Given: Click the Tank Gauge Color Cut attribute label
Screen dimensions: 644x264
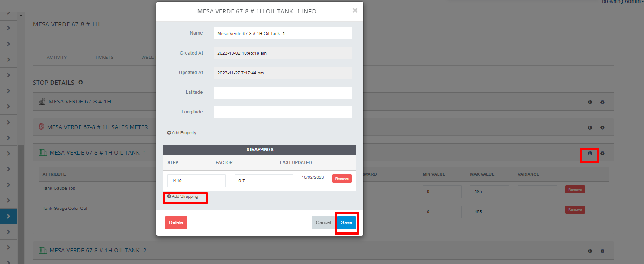Looking at the screenshot, I should coord(65,209).
